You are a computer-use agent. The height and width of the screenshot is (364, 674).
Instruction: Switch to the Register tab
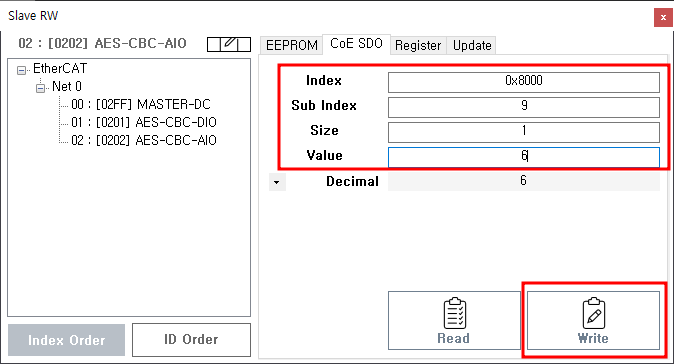point(418,45)
